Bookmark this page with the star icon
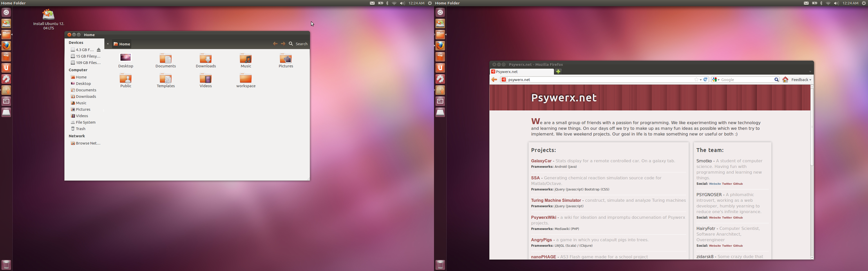868x271 pixels. tap(696, 80)
